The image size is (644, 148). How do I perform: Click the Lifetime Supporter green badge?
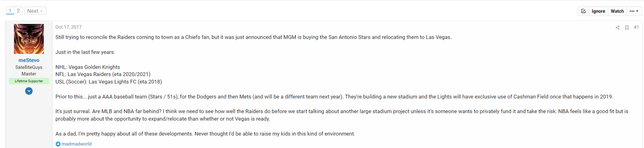tap(29, 81)
